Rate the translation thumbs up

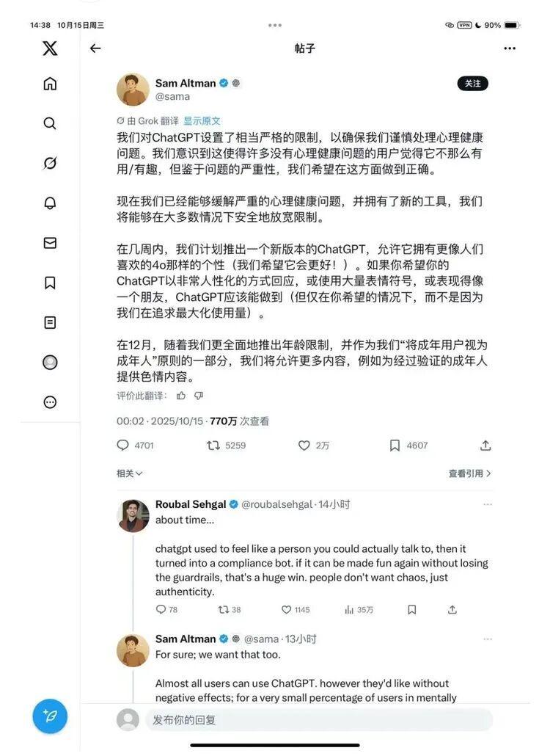pyautogui.click(x=181, y=396)
